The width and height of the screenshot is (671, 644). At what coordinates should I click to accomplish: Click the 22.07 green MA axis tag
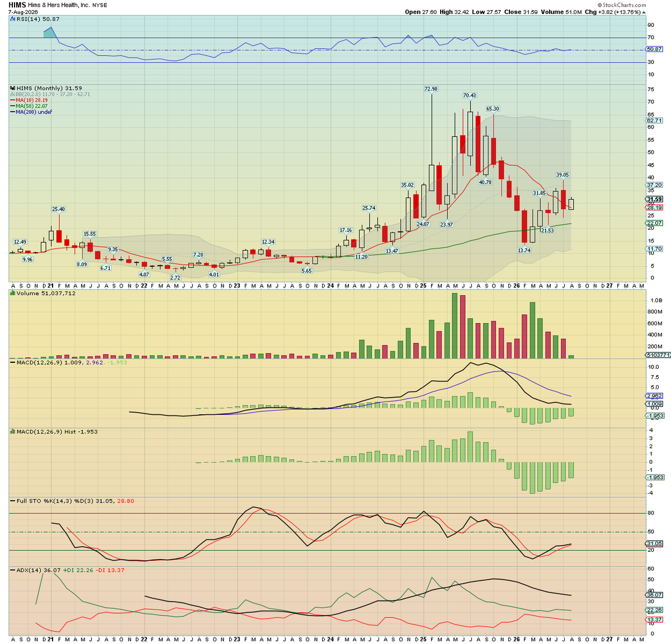click(x=654, y=223)
